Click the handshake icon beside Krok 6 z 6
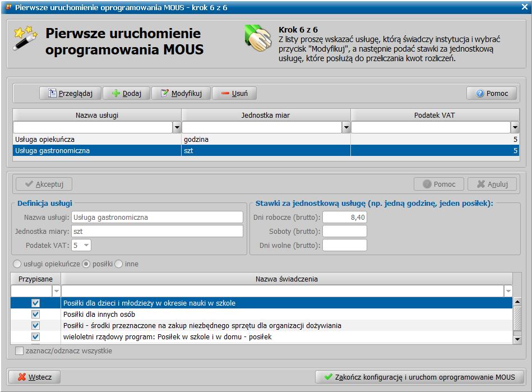Image resolution: width=532 pixels, height=392 pixels. click(x=258, y=39)
